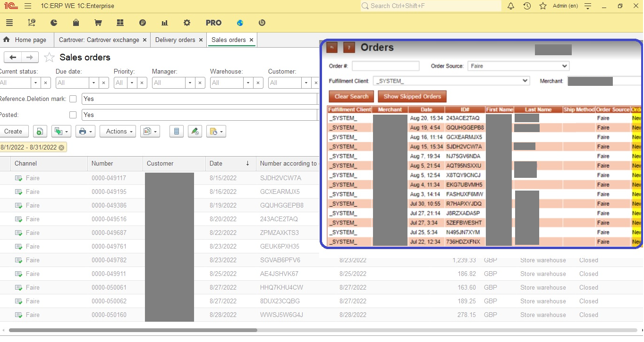Image resolution: width=644 pixels, height=342 pixels.
Task: Click Show Skipped Orders button
Action: [412, 96]
